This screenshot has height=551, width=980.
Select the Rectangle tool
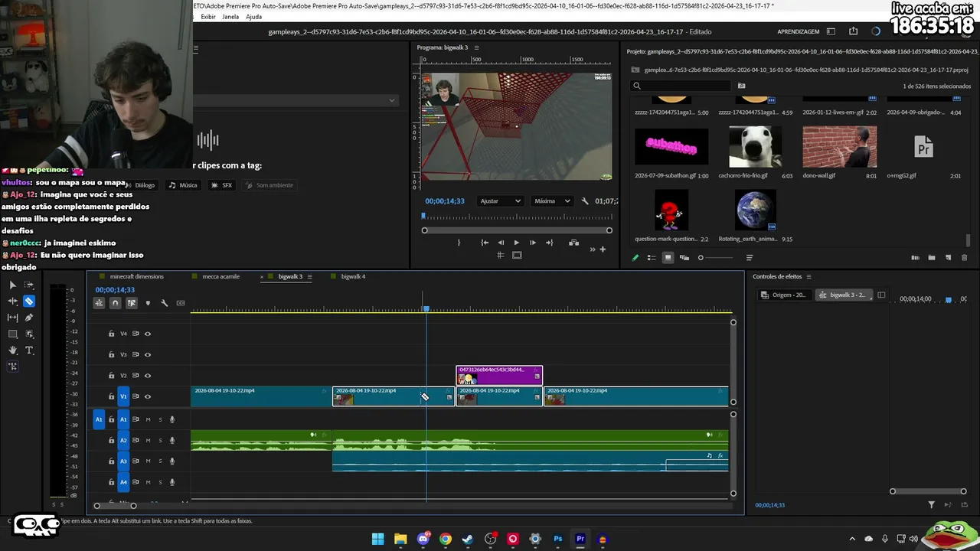pyautogui.click(x=12, y=334)
